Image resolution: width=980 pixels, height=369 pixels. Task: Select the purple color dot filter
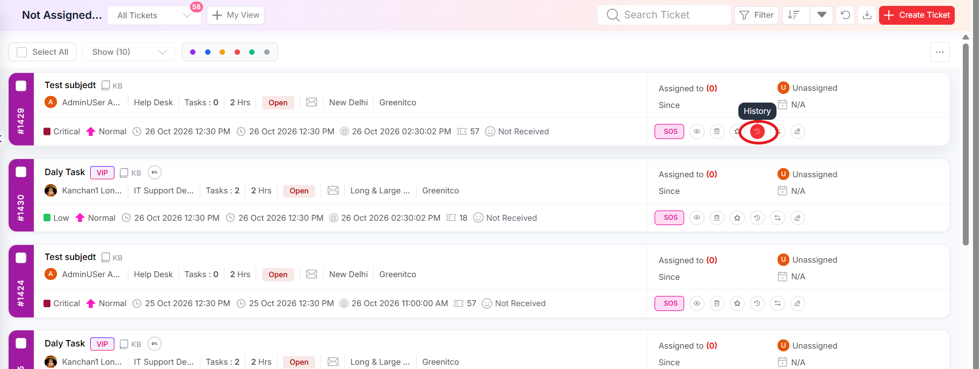[193, 52]
